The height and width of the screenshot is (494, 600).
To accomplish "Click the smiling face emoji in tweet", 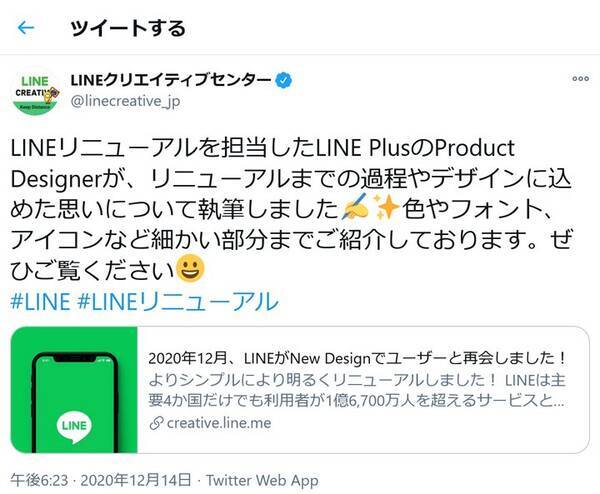I will 191,269.
